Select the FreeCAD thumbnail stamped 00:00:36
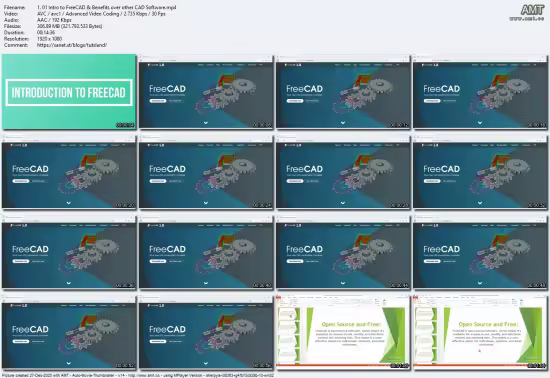 click(x=69, y=252)
